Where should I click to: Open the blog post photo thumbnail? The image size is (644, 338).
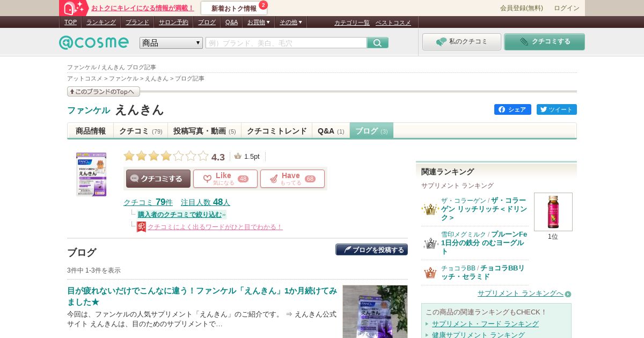click(375, 312)
